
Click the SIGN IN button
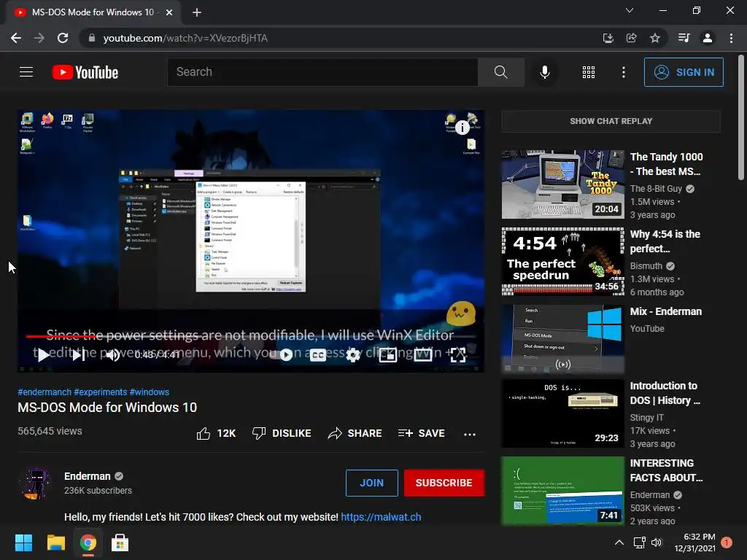pyautogui.click(x=684, y=72)
